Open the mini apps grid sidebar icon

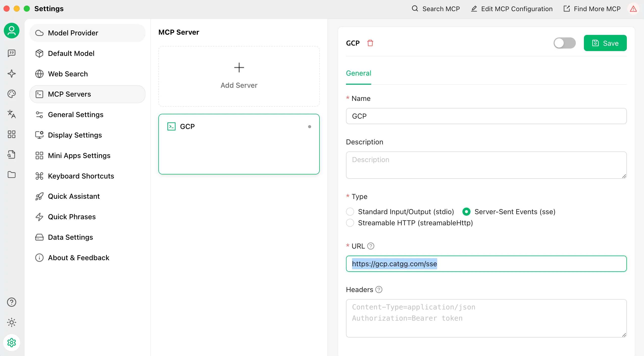12,134
